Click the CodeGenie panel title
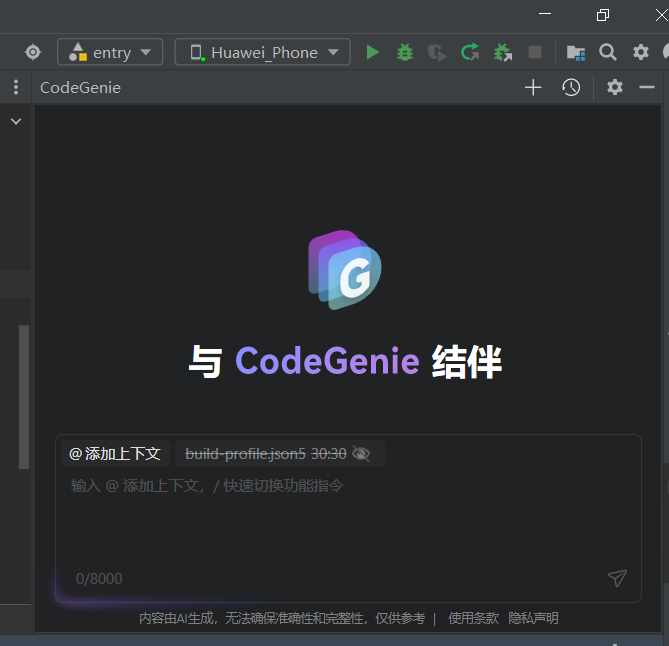This screenshot has height=646, width=669. coord(80,87)
